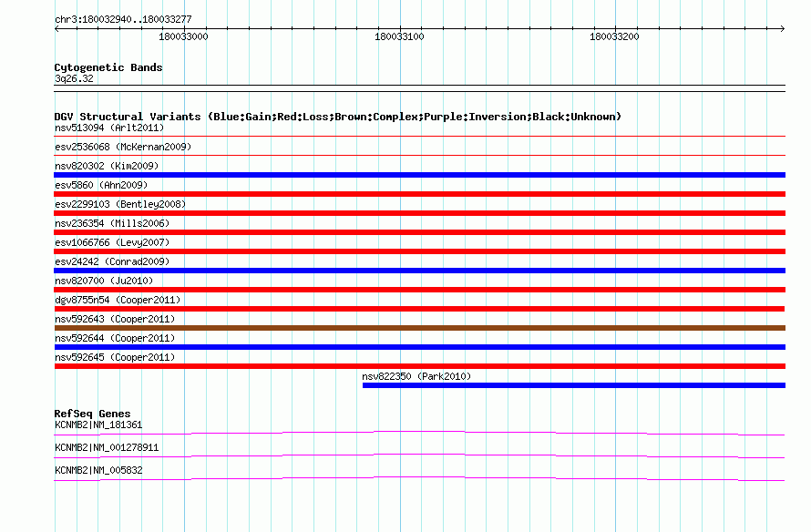Open variant esv5860 (Ahn2009) label

pyautogui.click(x=101, y=185)
